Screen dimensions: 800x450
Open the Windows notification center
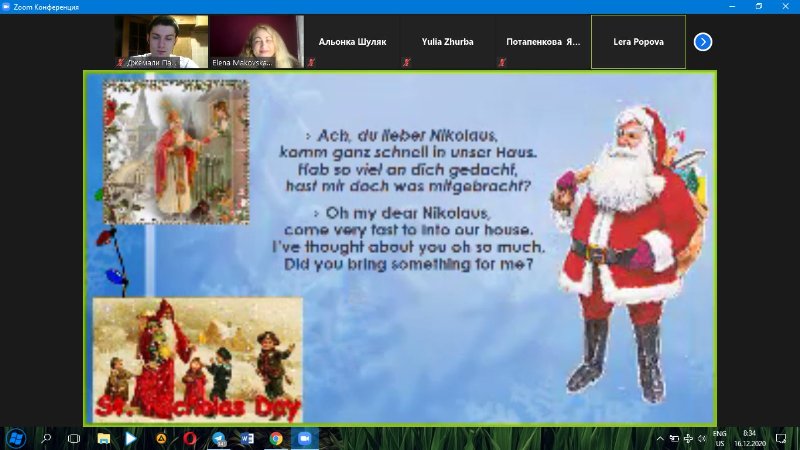tap(781, 438)
